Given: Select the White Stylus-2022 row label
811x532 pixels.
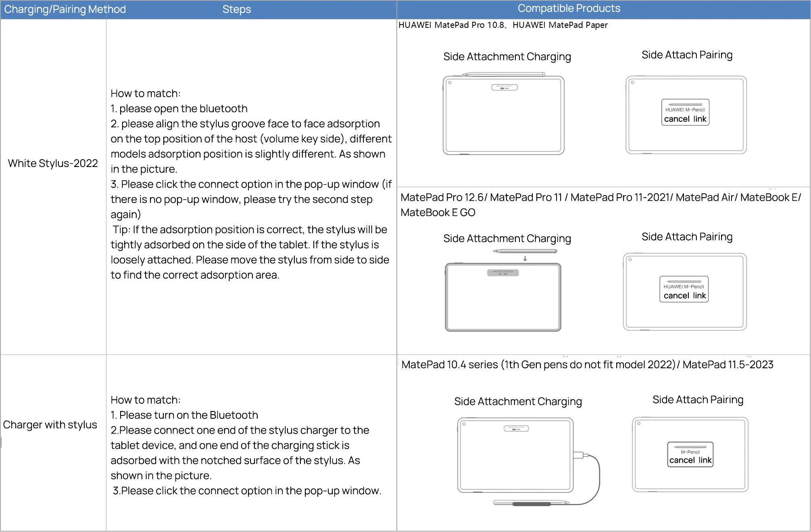Looking at the screenshot, I should coord(53,163).
